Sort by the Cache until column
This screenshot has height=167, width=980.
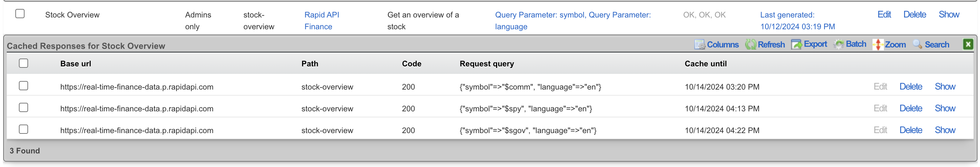pyautogui.click(x=706, y=64)
